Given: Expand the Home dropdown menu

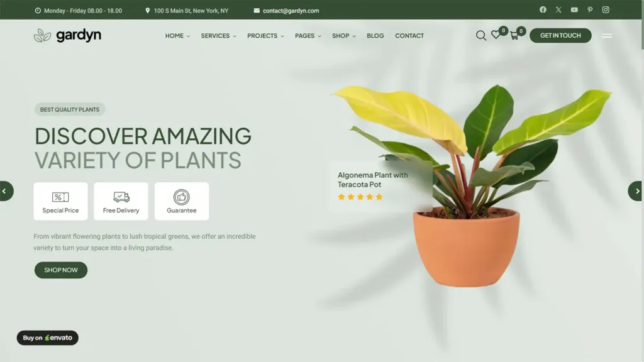Looking at the screenshot, I should click(x=177, y=36).
